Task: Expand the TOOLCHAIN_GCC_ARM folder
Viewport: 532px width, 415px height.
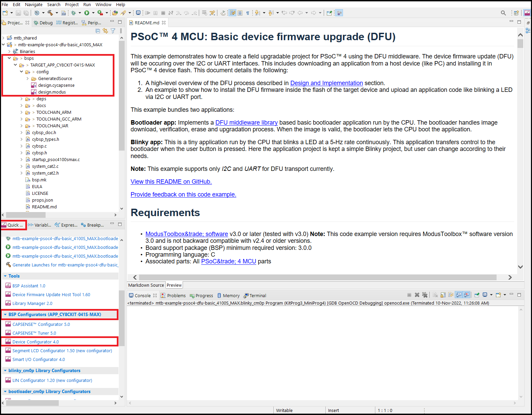Action: point(22,119)
